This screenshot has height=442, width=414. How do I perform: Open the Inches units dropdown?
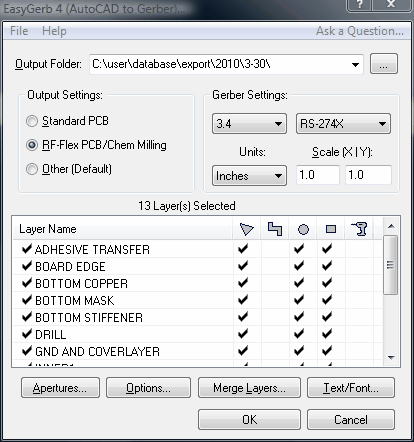pyautogui.click(x=249, y=175)
